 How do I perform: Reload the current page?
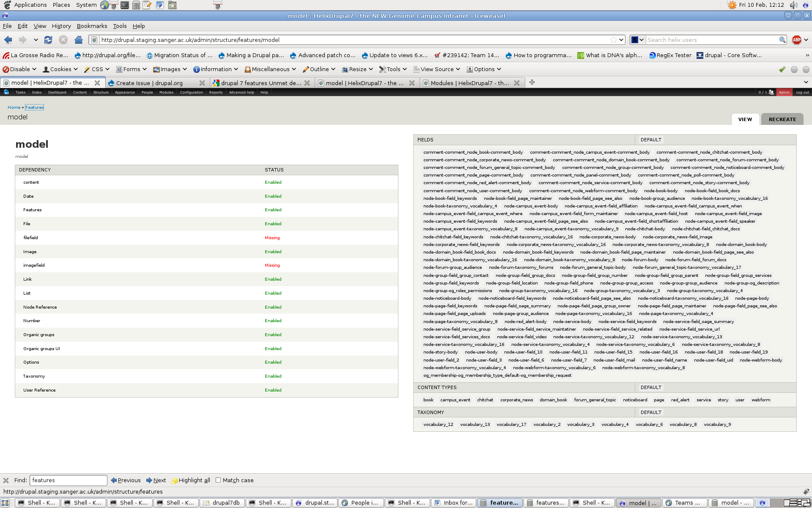(48, 39)
